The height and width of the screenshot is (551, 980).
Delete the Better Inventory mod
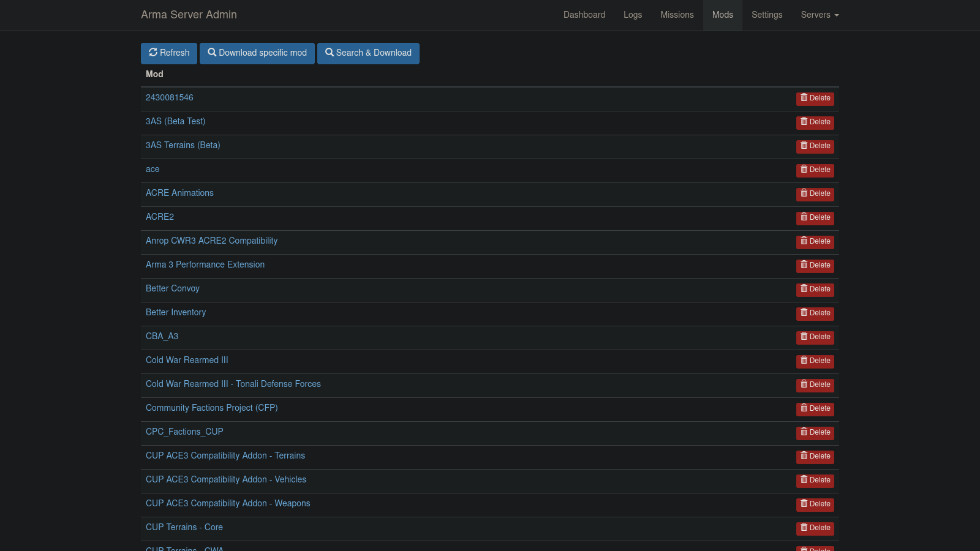(815, 313)
